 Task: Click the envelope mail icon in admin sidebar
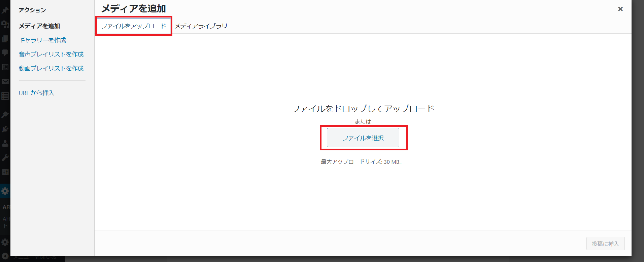(x=5, y=81)
